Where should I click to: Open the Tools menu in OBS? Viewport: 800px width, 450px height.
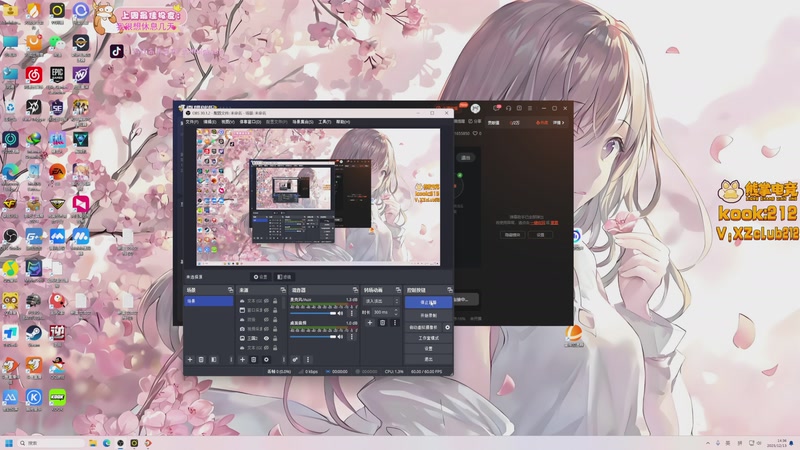pyautogui.click(x=324, y=122)
